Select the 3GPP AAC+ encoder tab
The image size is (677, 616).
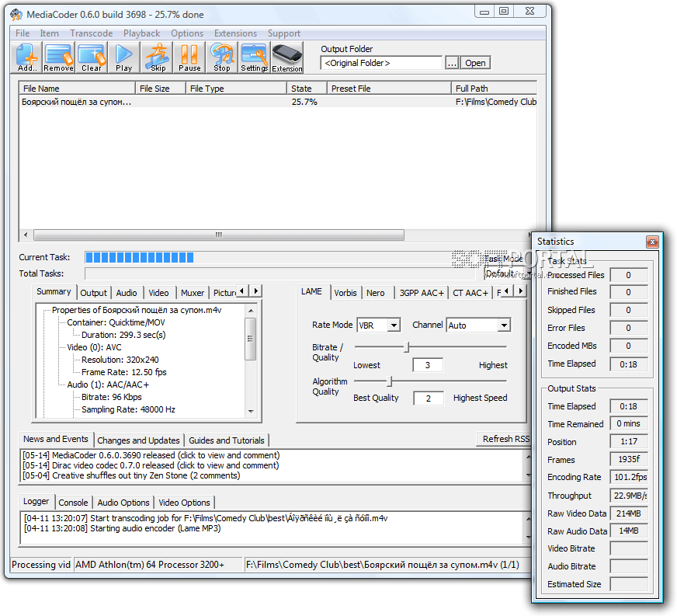click(x=422, y=293)
